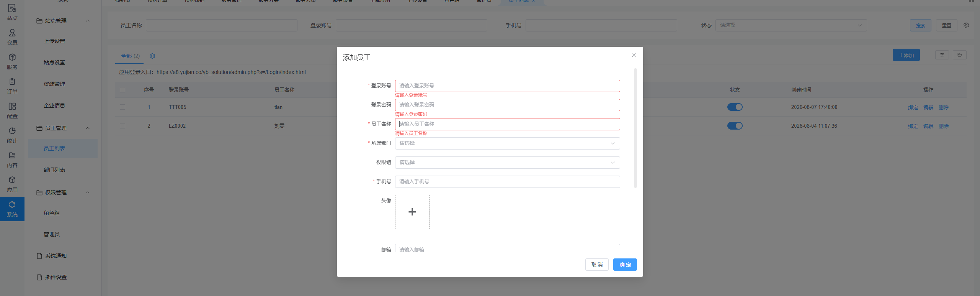Image resolution: width=980 pixels, height=296 pixels.
Task: Open the 统计 section in the left rail
Action: (12, 135)
